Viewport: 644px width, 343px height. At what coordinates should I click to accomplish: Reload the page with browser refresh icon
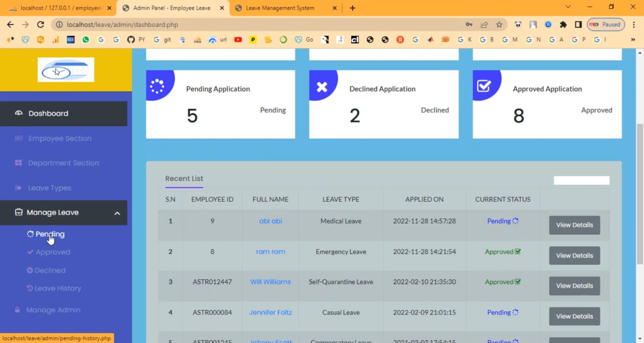[x=40, y=24]
